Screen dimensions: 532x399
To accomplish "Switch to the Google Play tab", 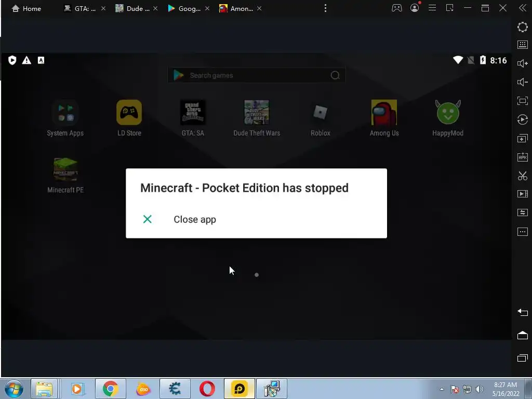I will coord(184,8).
